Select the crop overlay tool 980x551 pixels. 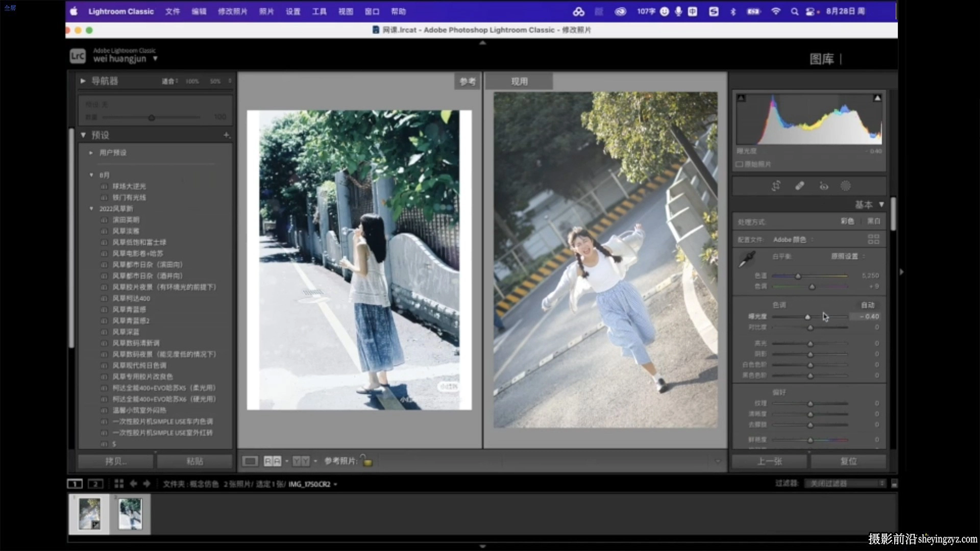(x=776, y=186)
